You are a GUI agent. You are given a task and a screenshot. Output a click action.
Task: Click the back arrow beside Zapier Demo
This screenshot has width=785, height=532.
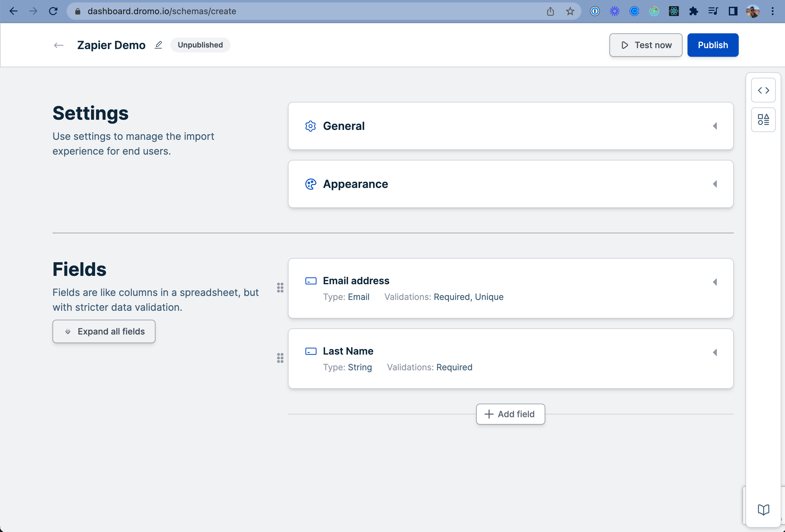click(x=59, y=45)
